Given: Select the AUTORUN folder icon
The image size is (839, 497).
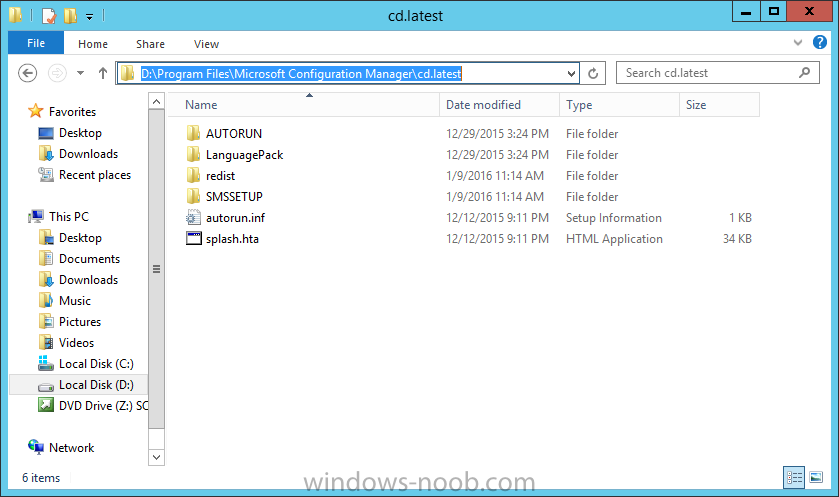Looking at the screenshot, I should point(193,133).
